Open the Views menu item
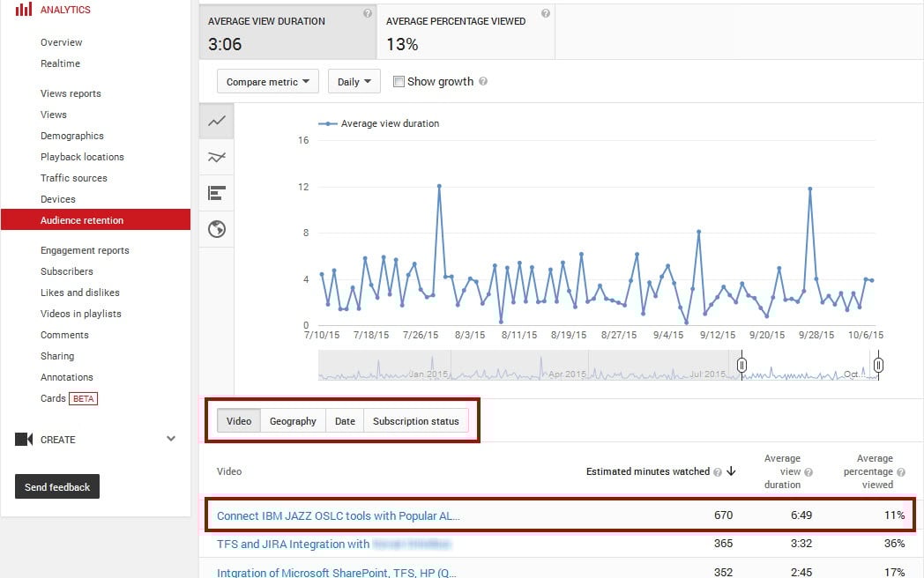 pos(54,115)
